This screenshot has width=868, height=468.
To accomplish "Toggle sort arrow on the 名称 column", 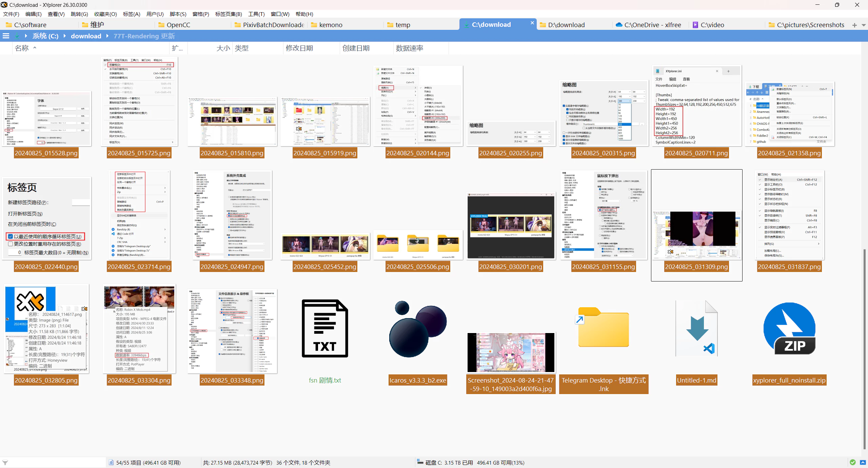I will (x=35, y=48).
